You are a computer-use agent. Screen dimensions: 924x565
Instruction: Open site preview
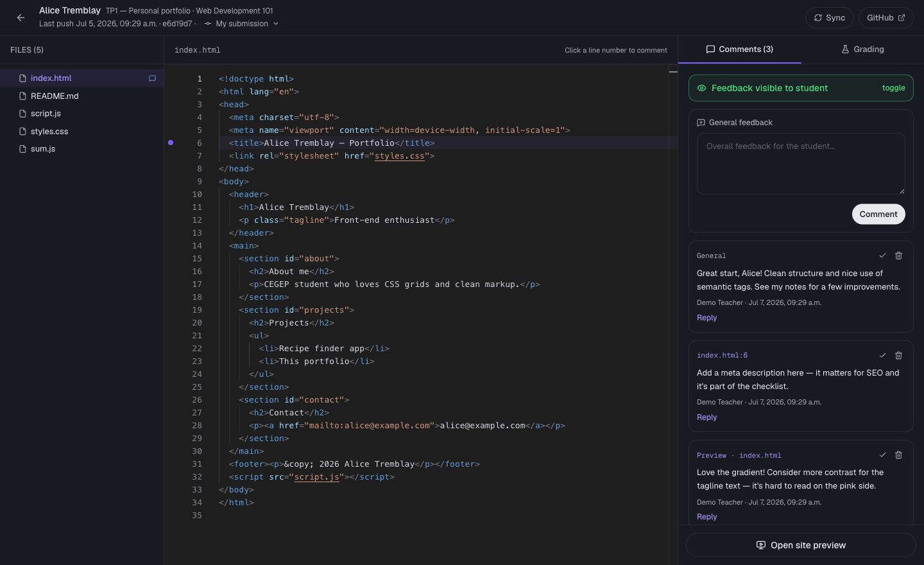point(801,545)
